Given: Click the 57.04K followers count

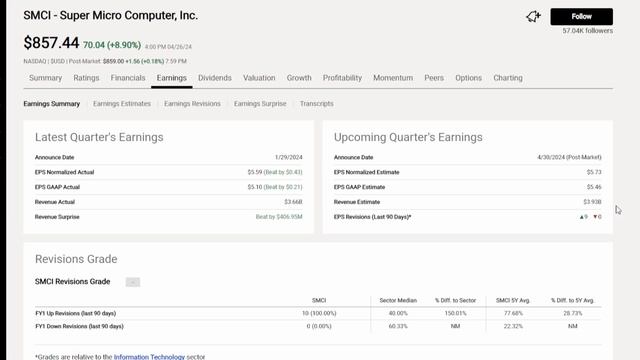Looking at the screenshot, I should pyautogui.click(x=587, y=31).
